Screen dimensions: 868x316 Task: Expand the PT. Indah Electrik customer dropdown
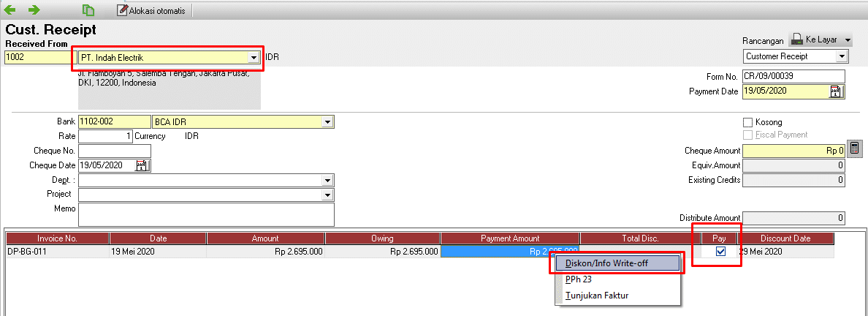pyautogui.click(x=254, y=57)
